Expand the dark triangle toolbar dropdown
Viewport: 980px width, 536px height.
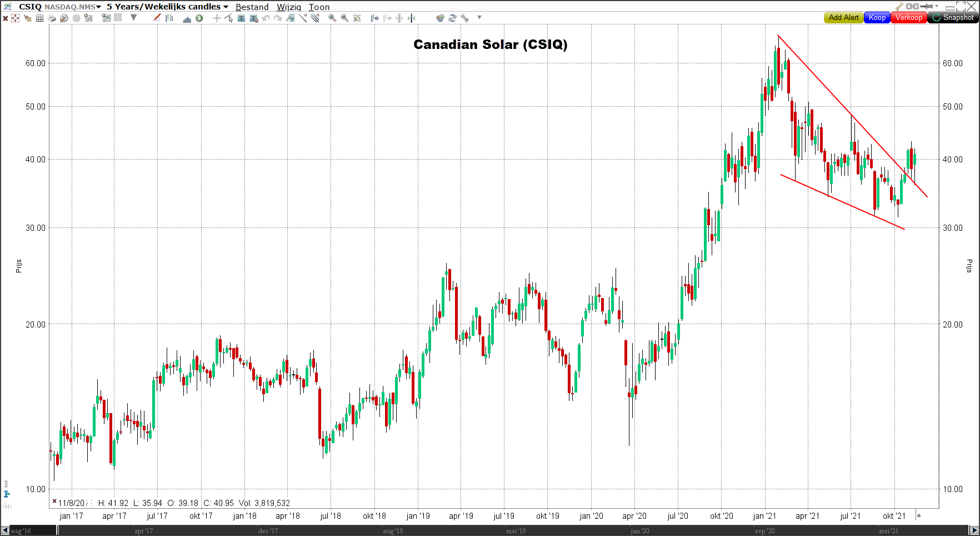pos(133,17)
